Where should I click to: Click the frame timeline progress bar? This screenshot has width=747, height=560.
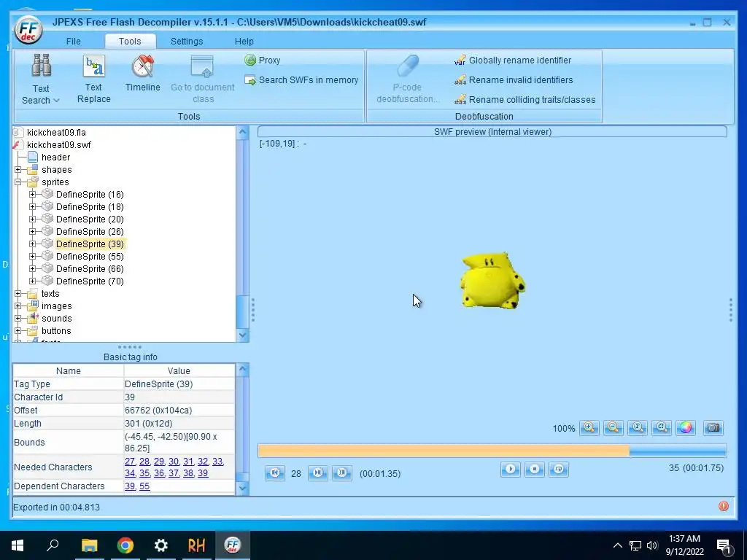492,451
